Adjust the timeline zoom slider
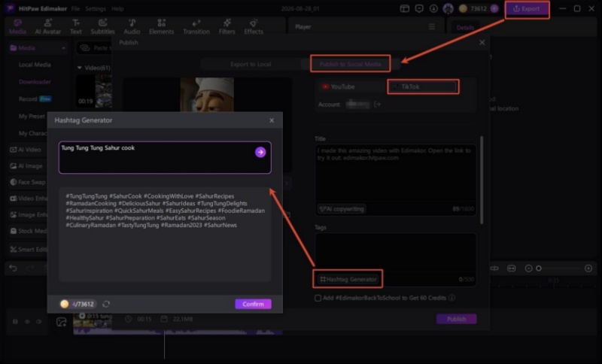Screen dimensions: 602x364 click(539, 268)
